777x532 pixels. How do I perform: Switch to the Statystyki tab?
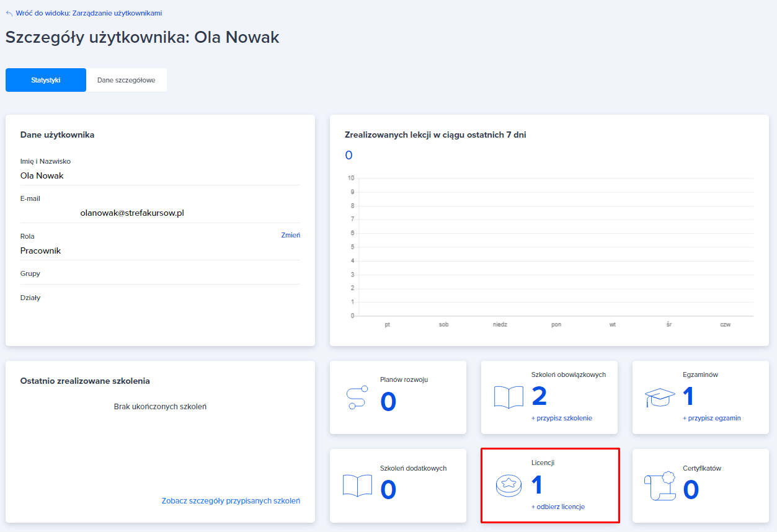coord(46,80)
